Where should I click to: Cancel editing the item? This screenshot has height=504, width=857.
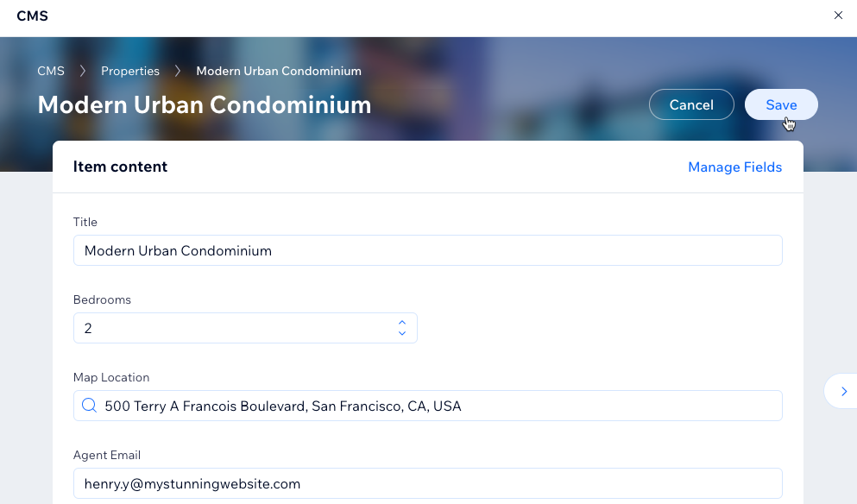(x=691, y=104)
